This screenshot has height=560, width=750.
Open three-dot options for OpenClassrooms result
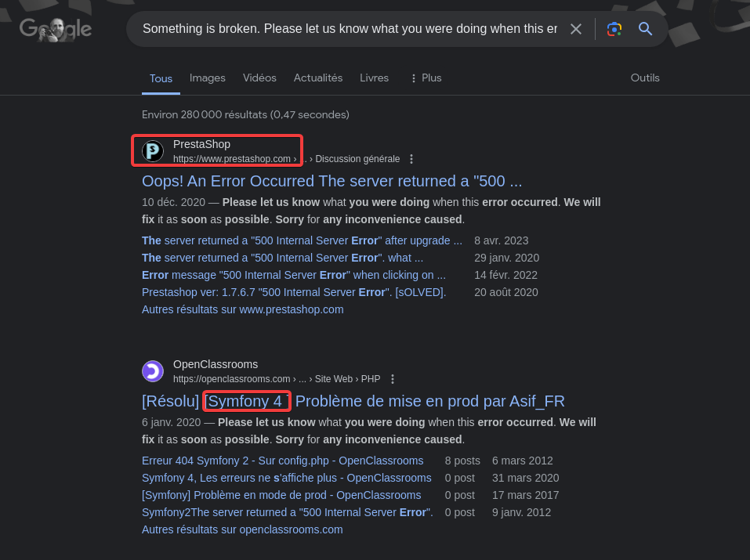(x=393, y=379)
